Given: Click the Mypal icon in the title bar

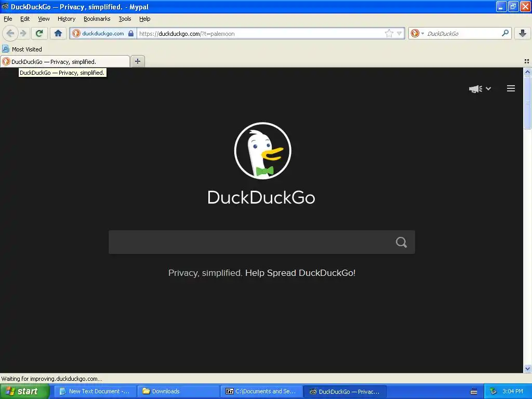Looking at the screenshot, I should 5,6.
